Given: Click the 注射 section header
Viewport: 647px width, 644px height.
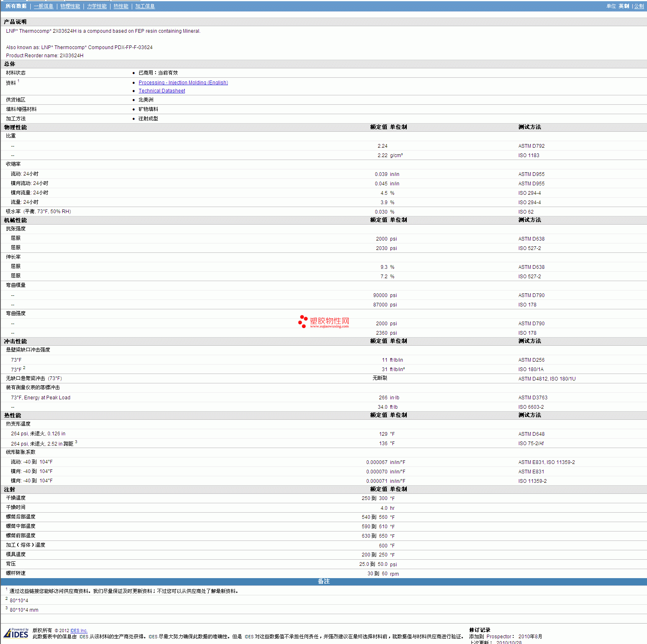Looking at the screenshot, I should point(9,489).
